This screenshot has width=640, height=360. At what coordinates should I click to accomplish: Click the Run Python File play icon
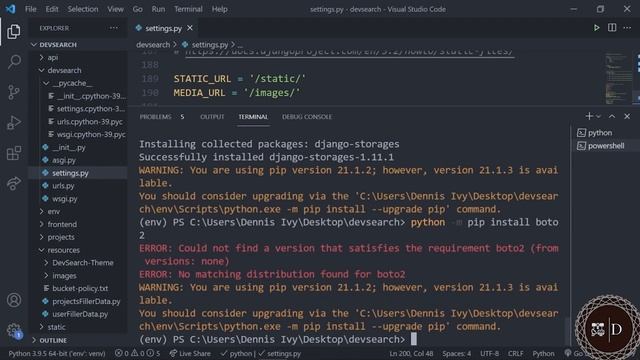(x=596, y=28)
